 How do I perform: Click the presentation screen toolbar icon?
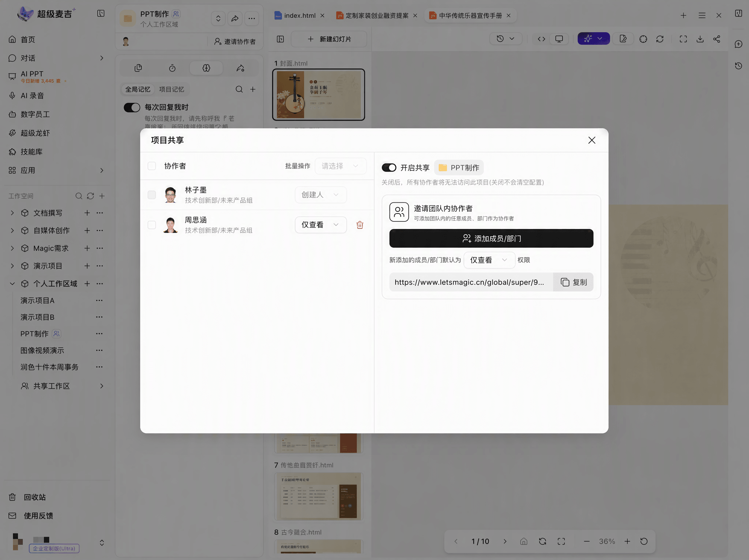pos(559,39)
